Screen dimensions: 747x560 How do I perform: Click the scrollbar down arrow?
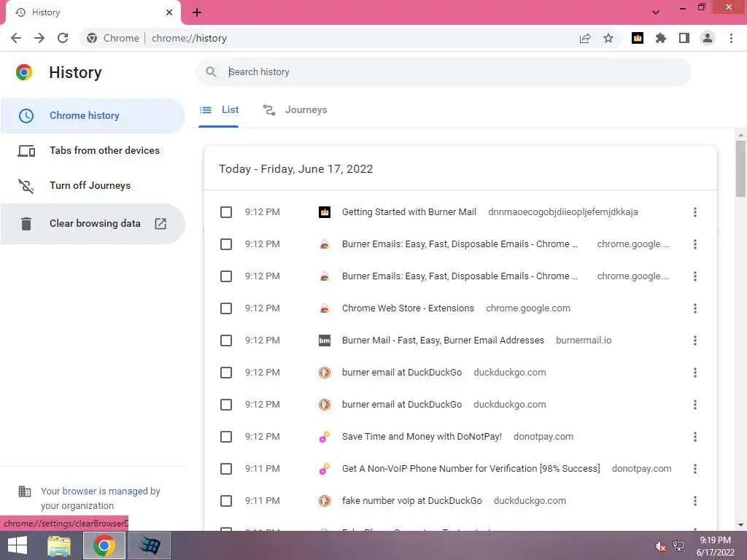tap(740, 525)
